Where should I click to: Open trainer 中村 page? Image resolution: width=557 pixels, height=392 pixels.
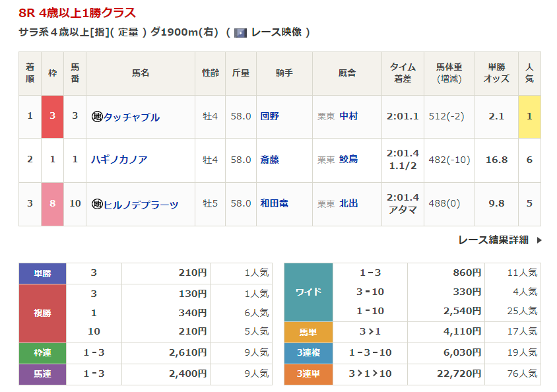pos(348,116)
